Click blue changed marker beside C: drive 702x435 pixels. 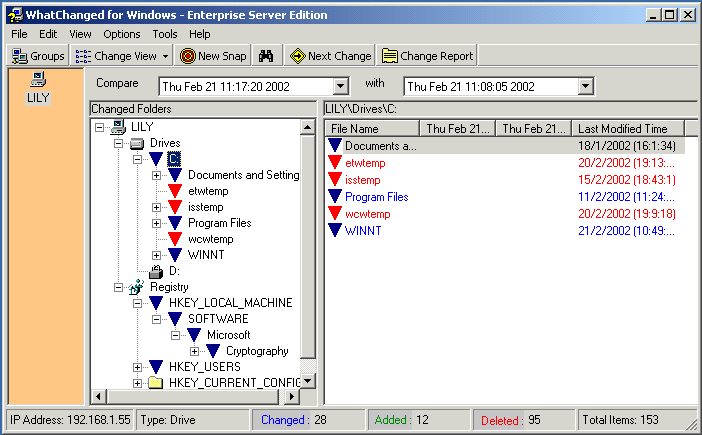156,159
